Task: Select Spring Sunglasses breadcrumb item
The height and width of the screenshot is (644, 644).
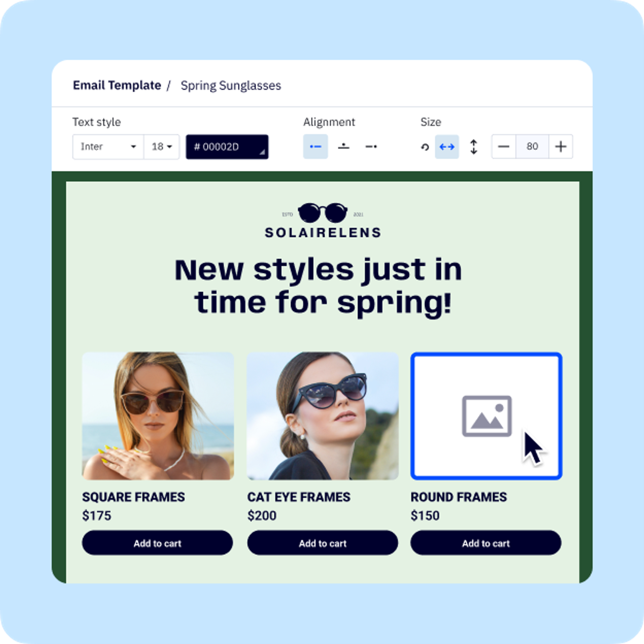Action: (231, 86)
